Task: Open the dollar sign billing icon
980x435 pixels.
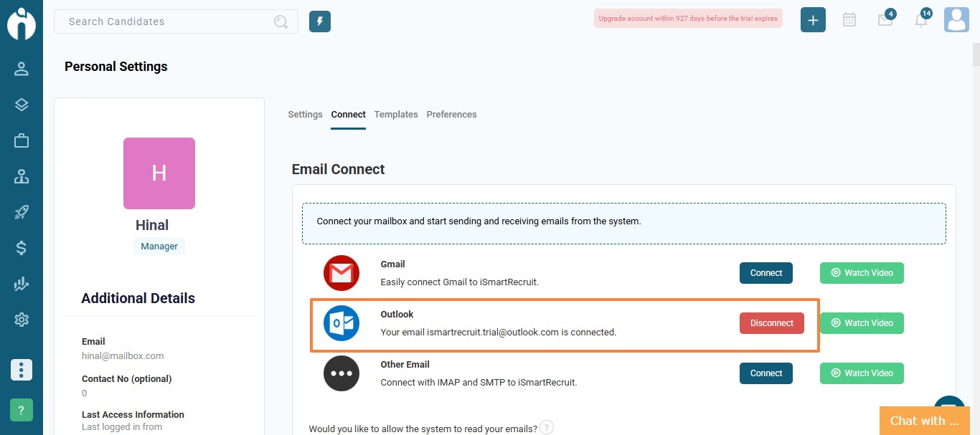Action: click(22, 248)
